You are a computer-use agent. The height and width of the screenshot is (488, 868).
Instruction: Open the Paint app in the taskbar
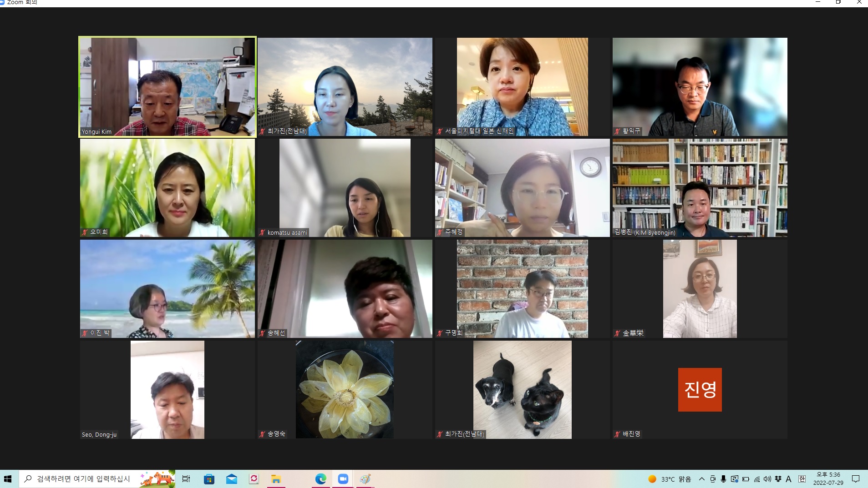click(365, 479)
